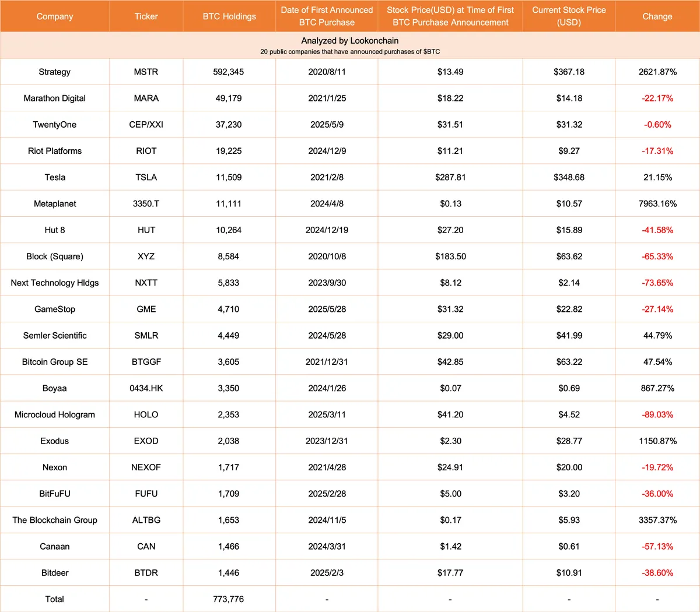Click the 0434.HK ticker cell
700x612 pixels.
tap(146, 388)
